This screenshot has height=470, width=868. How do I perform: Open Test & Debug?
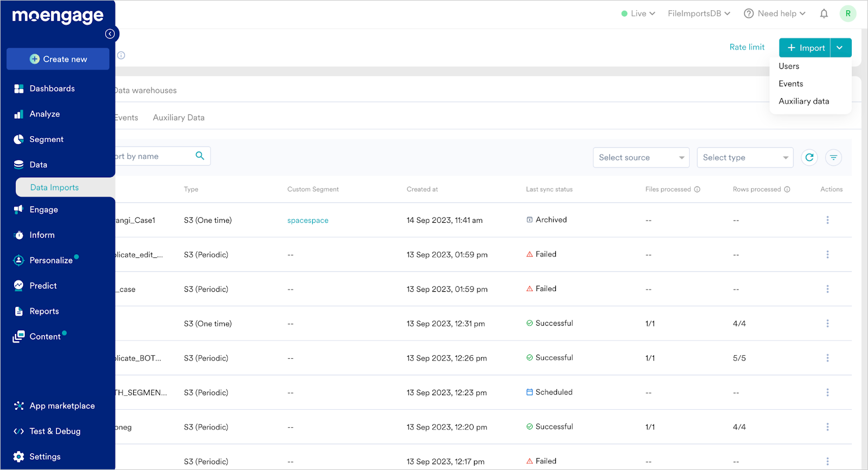[x=55, y=432]
